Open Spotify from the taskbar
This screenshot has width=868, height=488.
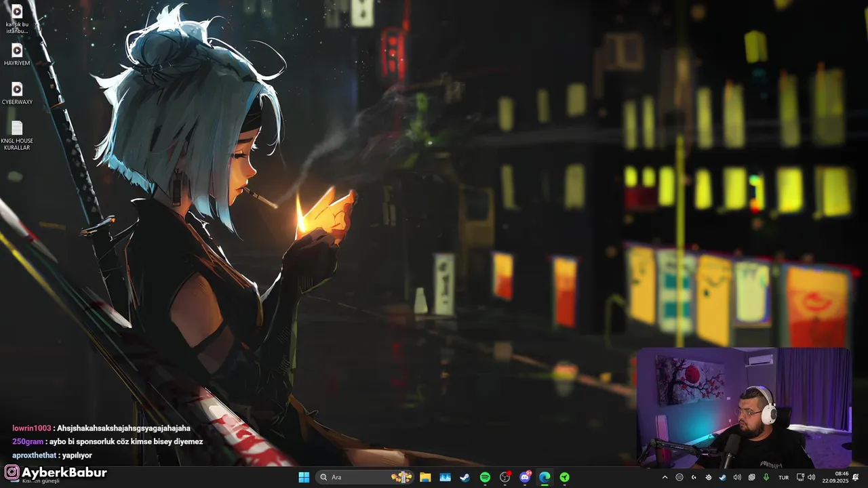(x=485, y=477)
